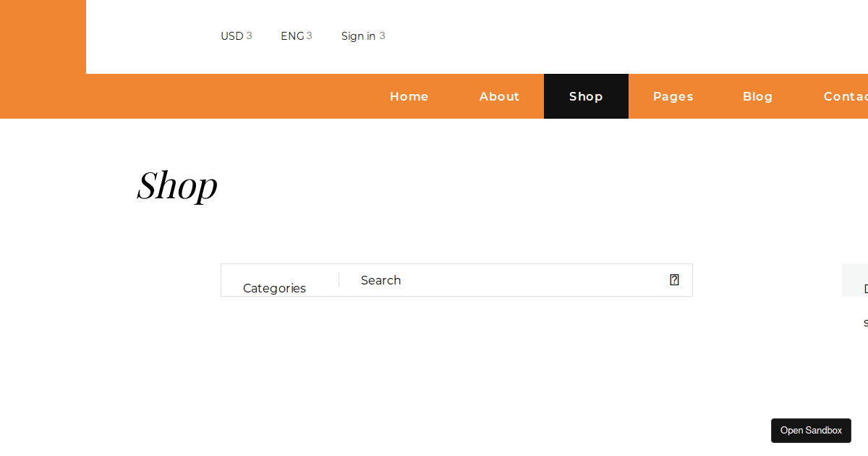This screenshot has width=868, height=456.
Task: Open the USD currency dropdown
Action: point(237,35)
